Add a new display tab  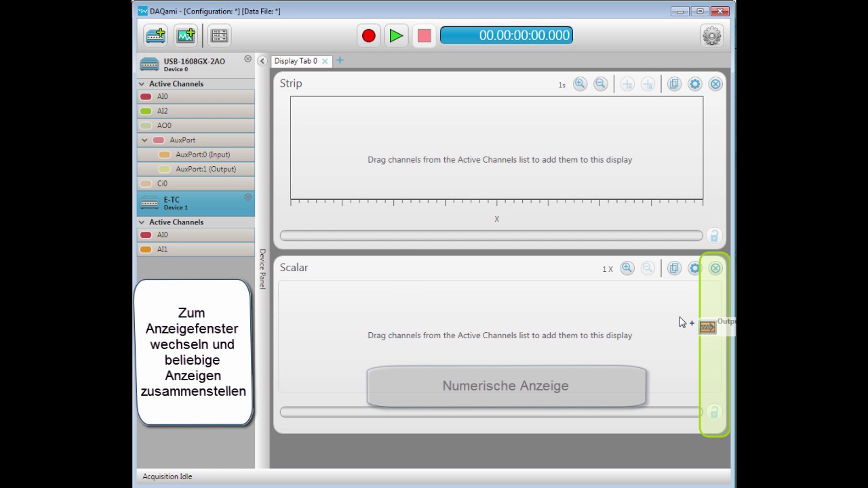click(x=340, y=60)
